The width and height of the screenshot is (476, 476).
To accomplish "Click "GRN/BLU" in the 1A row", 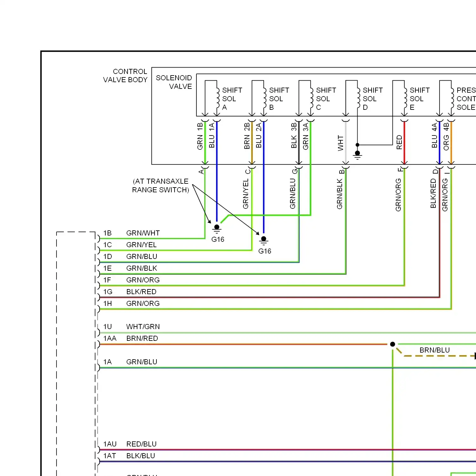I will [x=142, y=362].
